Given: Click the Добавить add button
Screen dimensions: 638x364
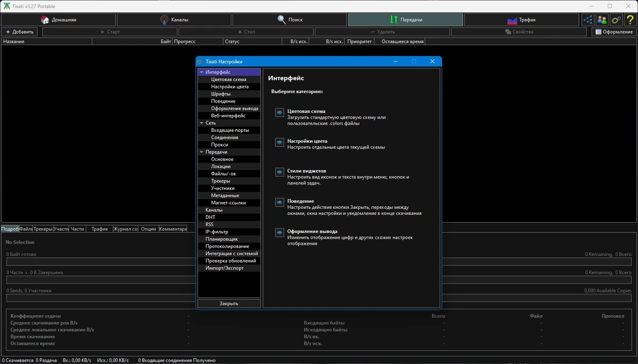Looking at the screenshot, I should tap(20, 32).
